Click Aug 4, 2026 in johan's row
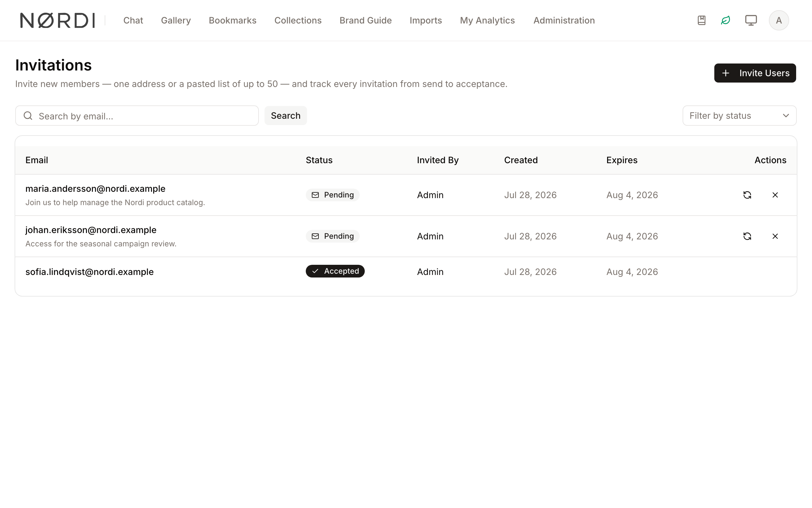The width and height of the screenshot is (812, 508). pos(632,236)
